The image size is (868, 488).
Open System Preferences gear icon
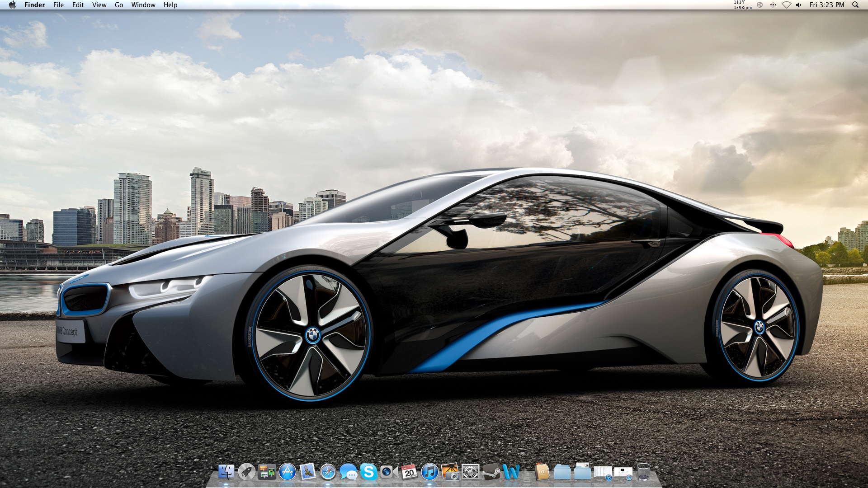[x=471, y=472]
